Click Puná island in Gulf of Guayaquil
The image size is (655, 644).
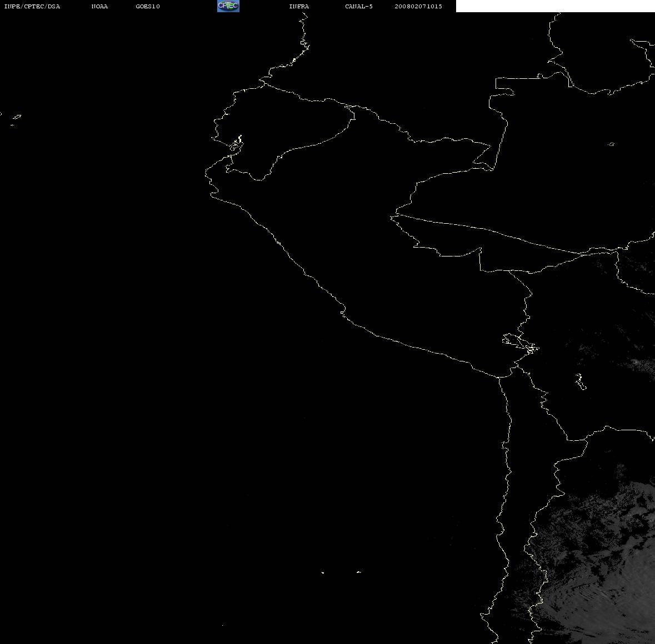pos(237,144)
